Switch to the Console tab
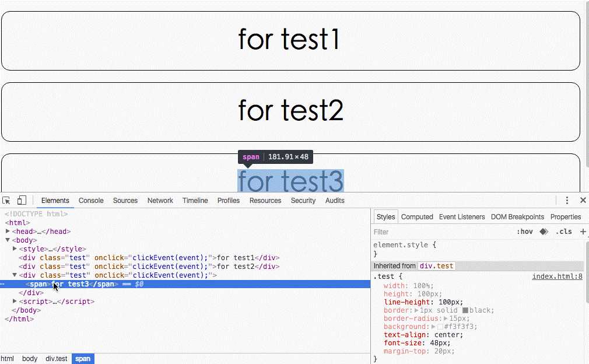Screen dimensions: 589x364 click(x=91, y=200)
